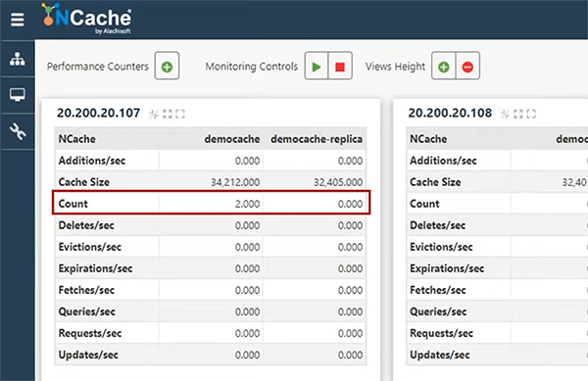Select the Expirations/sec label in the 108 panel
The width and height of the screenshot is (588, 381).
(x=447, y=268)
